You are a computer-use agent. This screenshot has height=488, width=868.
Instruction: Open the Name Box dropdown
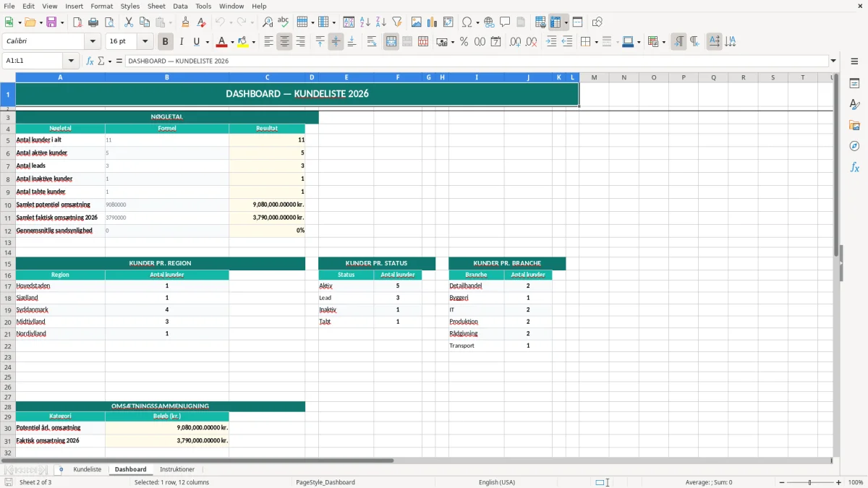pyautogui.click(x=71, y=61)
